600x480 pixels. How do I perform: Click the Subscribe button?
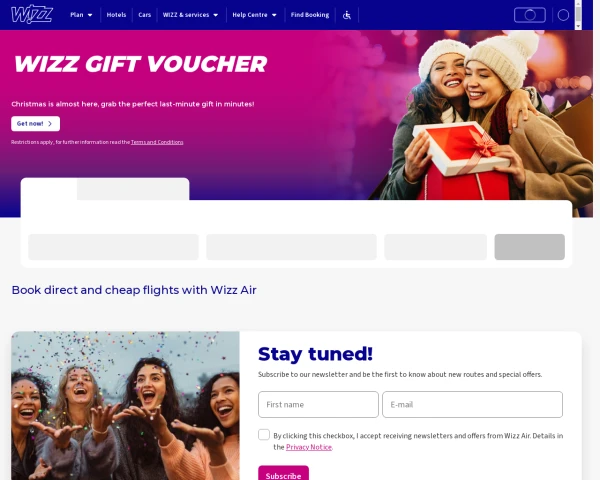point(283,473)
